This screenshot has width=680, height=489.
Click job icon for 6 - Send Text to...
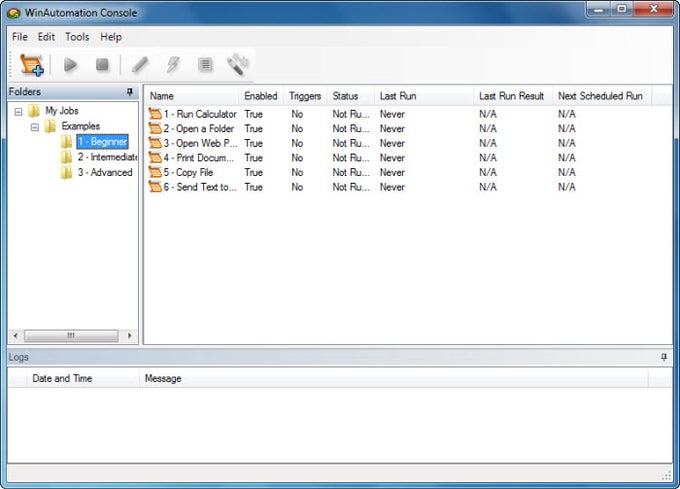tap(155, 187)
